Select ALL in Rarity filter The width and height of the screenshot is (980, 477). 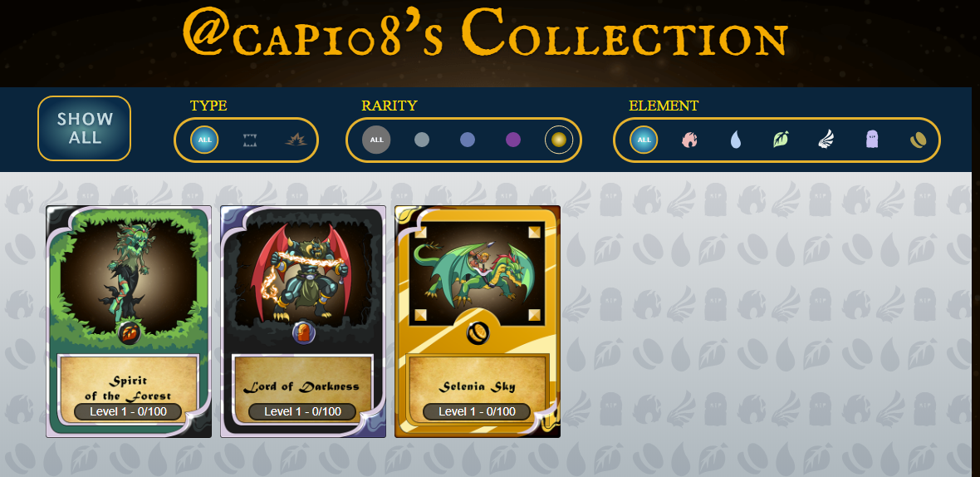(376, 140)
